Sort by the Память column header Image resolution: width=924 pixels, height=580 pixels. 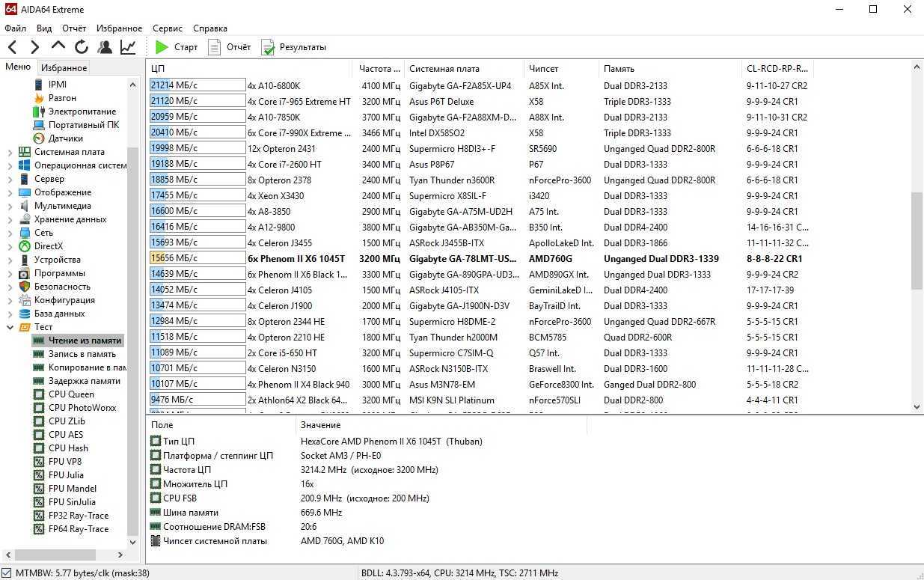tap(619, 69)
